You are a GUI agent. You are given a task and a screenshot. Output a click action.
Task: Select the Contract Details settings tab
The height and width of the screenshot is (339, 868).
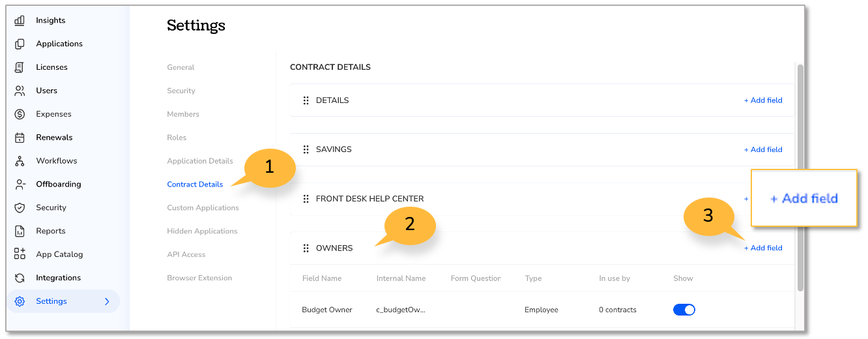(195, 184)
